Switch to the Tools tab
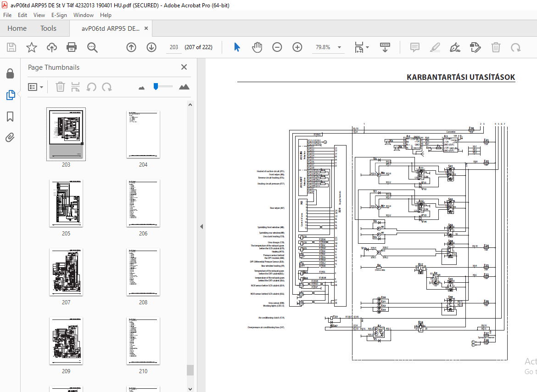 pos(48,28)
